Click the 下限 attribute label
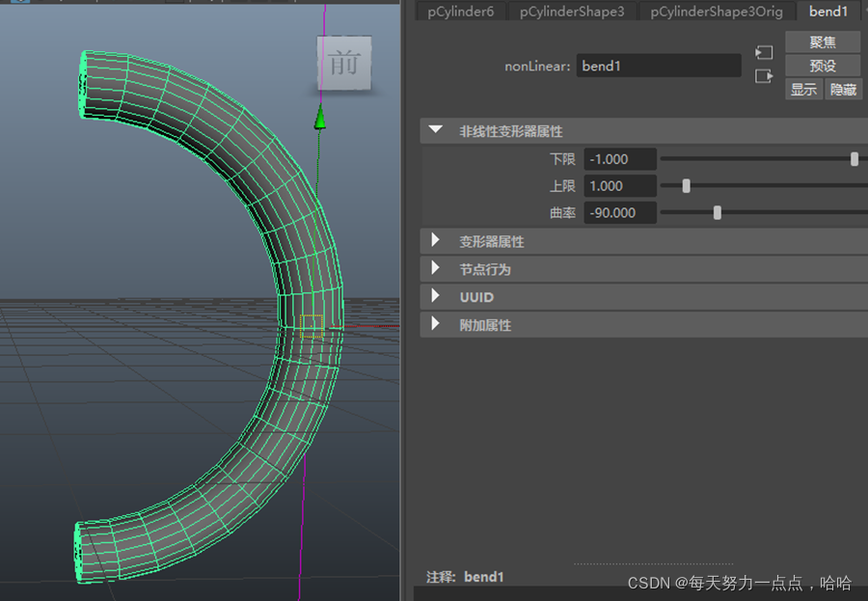This screenshot has width=868, height=601. pos(562,159)
